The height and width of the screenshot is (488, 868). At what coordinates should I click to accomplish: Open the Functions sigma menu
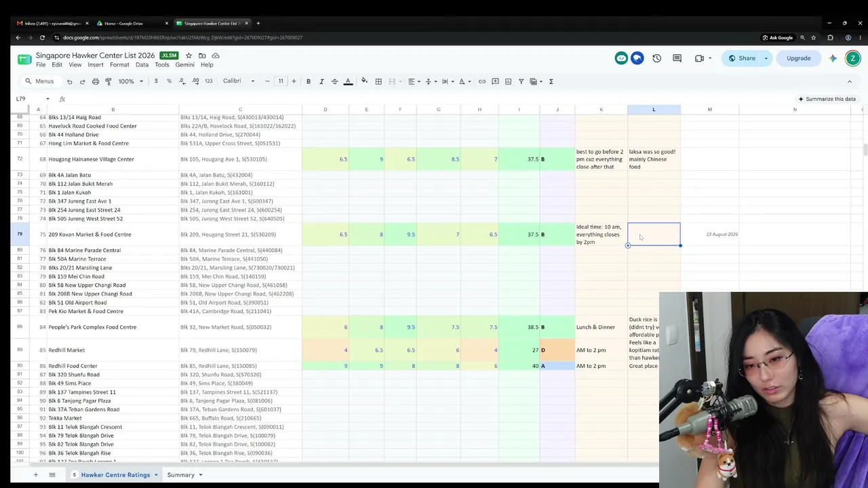[551, 81]
